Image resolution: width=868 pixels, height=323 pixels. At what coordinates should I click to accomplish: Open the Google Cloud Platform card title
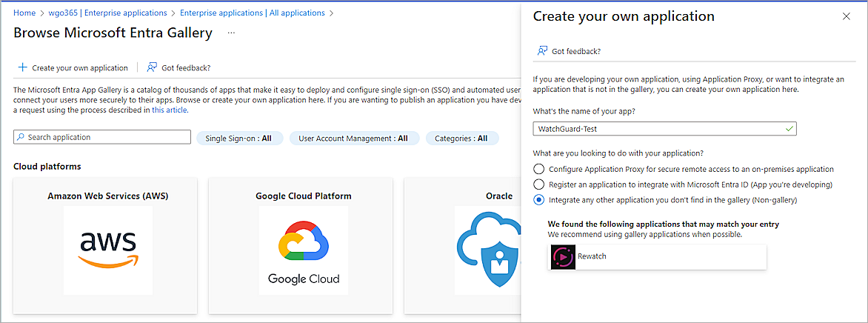(304, 196)
